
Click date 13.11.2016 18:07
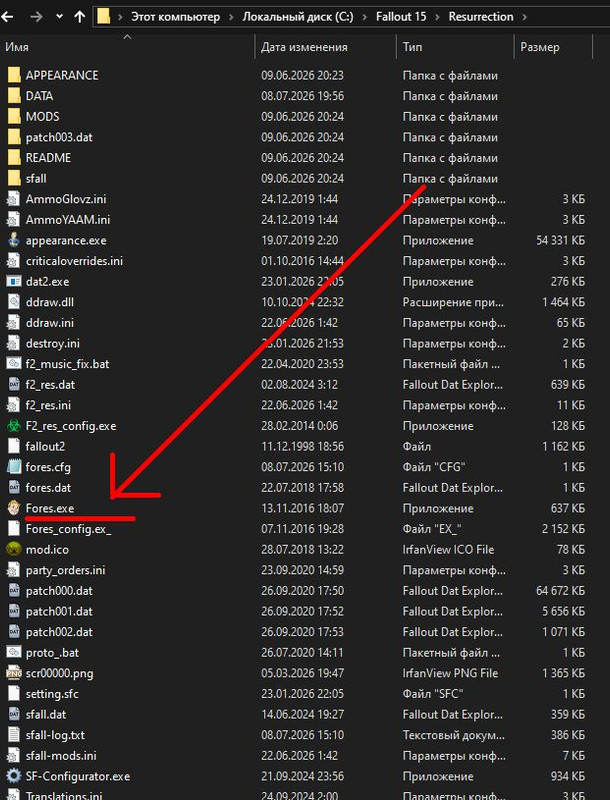tap(302, 508)
